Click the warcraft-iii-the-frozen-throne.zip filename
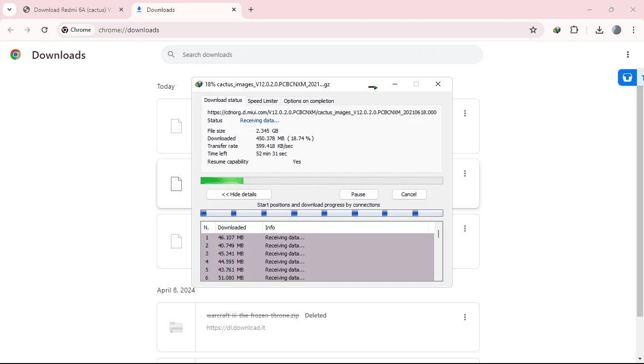 pyautogui.click(x=253, y=315)
